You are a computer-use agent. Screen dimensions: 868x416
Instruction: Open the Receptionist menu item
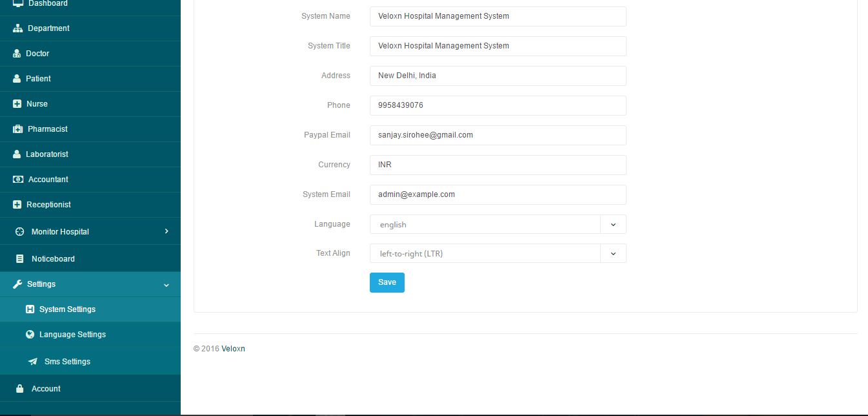click(x=48, y=205)
